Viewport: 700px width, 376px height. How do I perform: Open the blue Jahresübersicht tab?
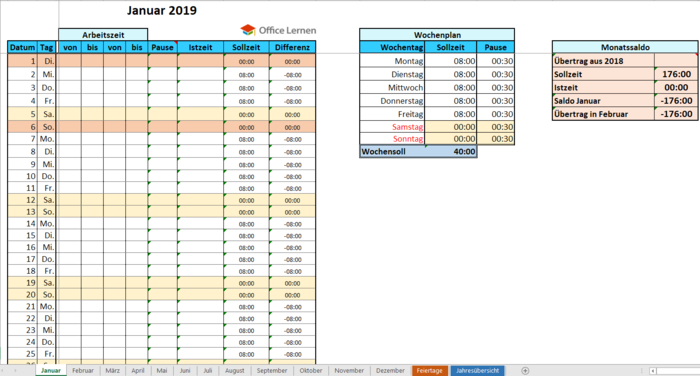pyautogui.click(x=477, y=371)
